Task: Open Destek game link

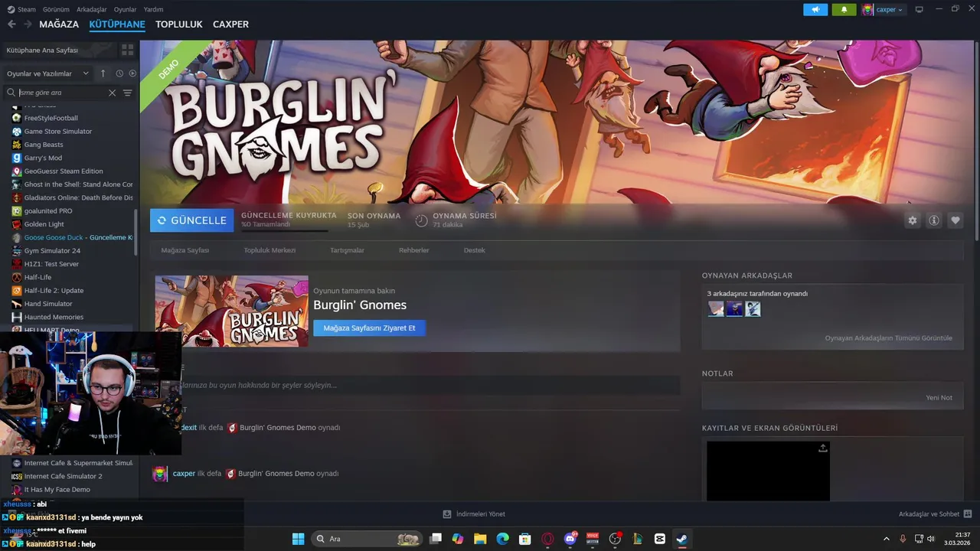Action: tap(474, 250)
